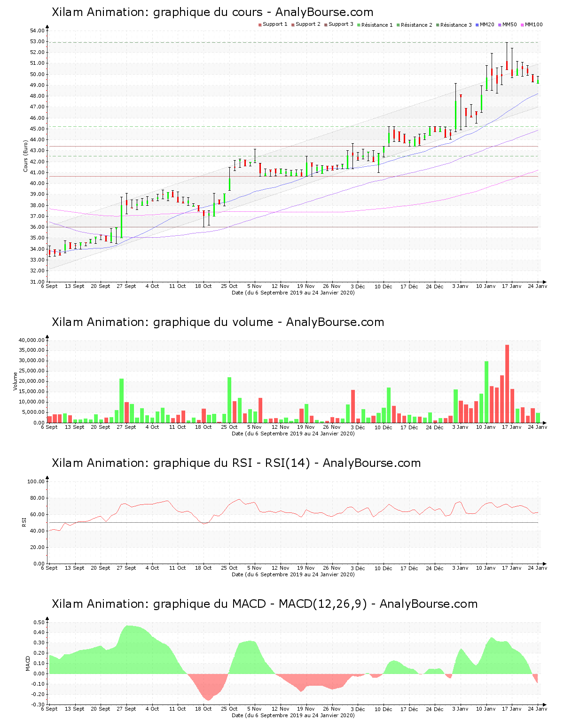Click the 'RSI' vertical axis label
The image size is (564, 728).
click(x=23, y=522)
